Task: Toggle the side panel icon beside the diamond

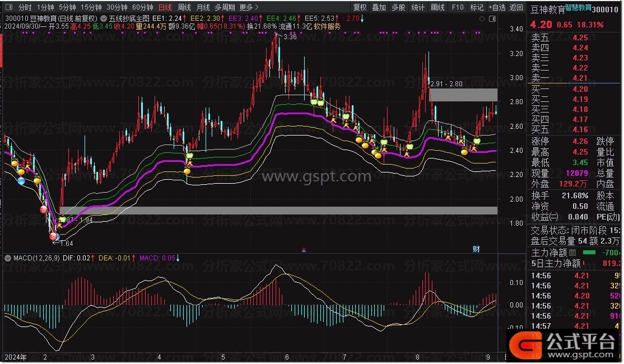Action: 492,18
